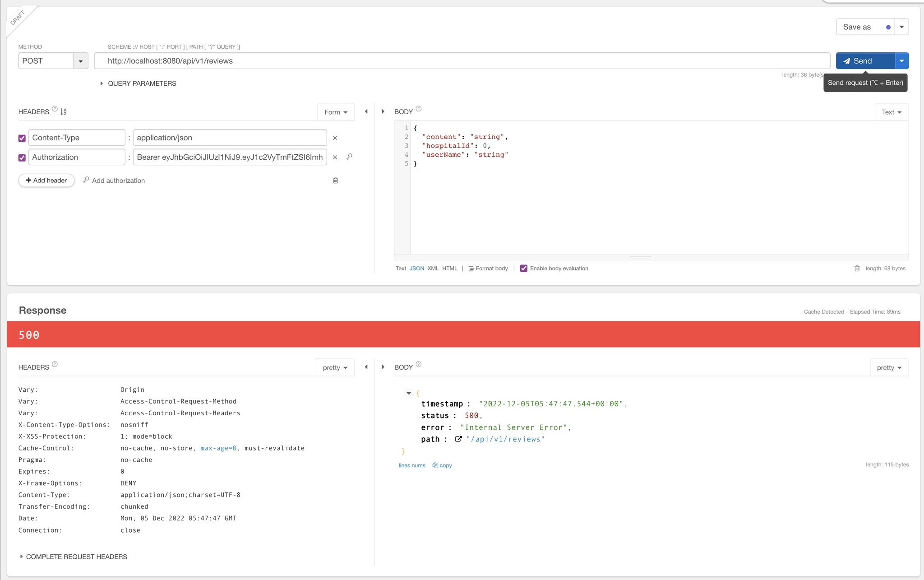This screenshot has width=924, height=580.
Task: Open the POST method dropdown
Action: tap(80, 61)
